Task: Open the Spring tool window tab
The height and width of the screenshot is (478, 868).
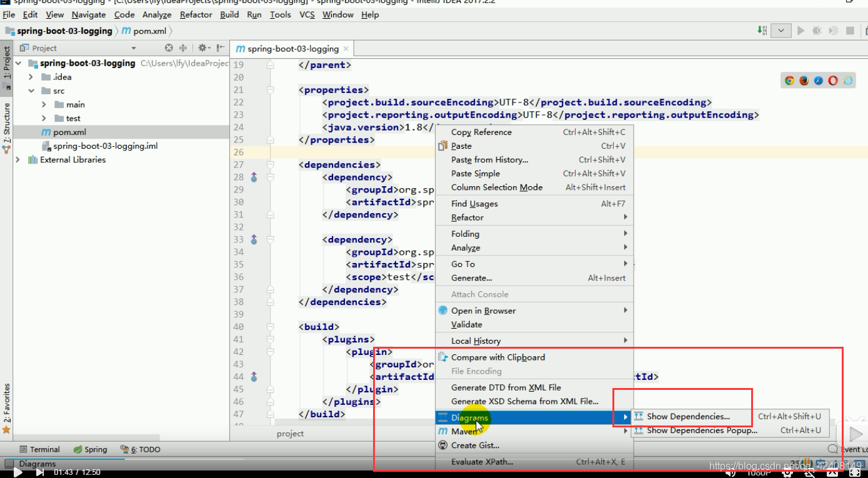Action: click(90, 449)
